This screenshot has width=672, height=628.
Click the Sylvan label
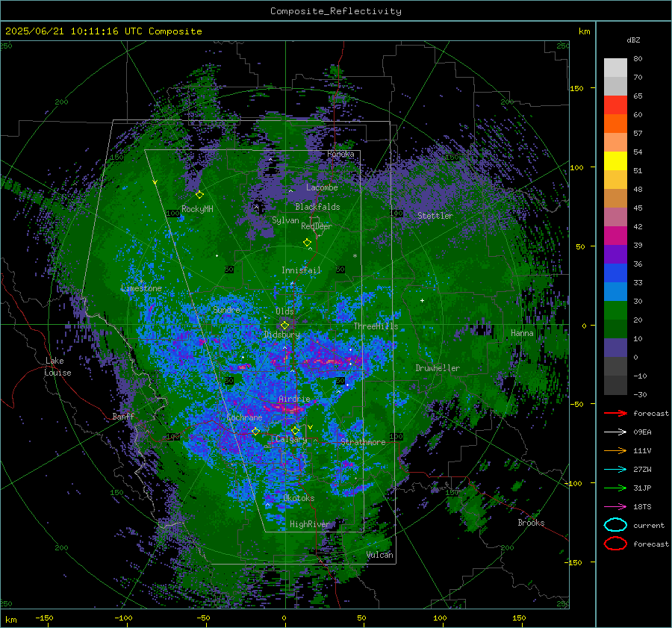(x=285, y=220)
